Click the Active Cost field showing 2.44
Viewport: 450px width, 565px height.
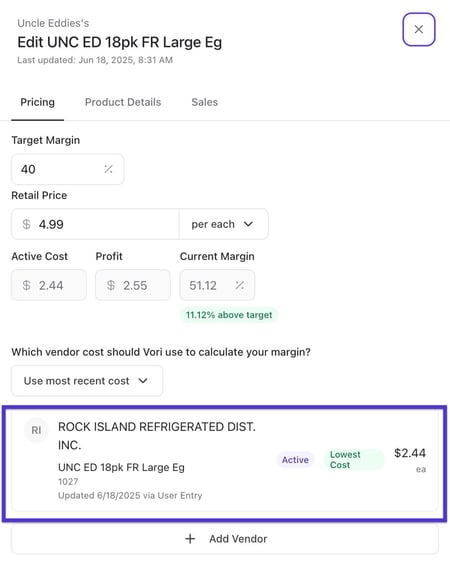coord(49,285)
